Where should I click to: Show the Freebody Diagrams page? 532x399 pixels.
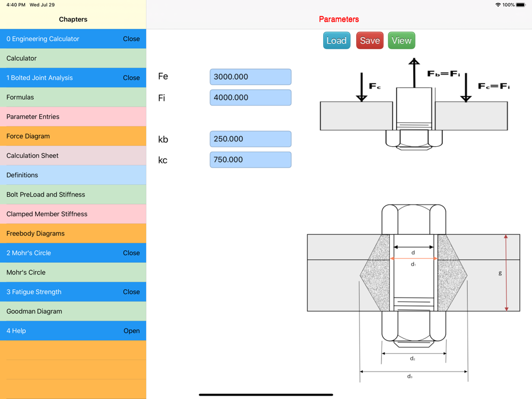tap(73, 234)
